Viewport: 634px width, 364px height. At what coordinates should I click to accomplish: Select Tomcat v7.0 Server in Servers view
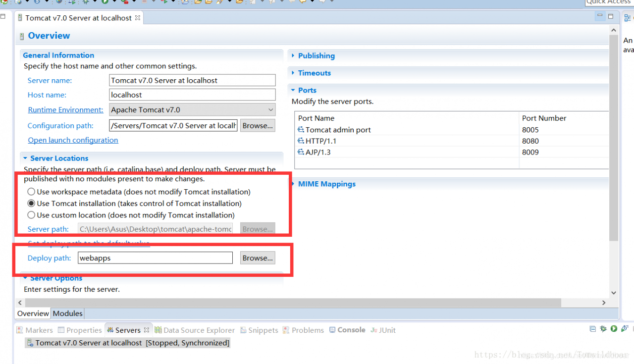128,343
